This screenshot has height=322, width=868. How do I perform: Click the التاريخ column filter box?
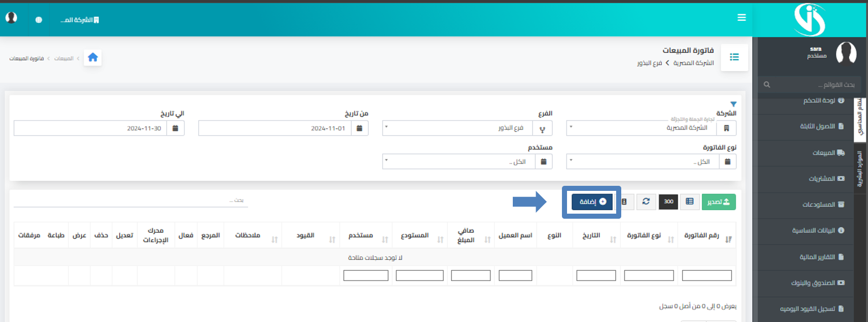click(596, 275)
